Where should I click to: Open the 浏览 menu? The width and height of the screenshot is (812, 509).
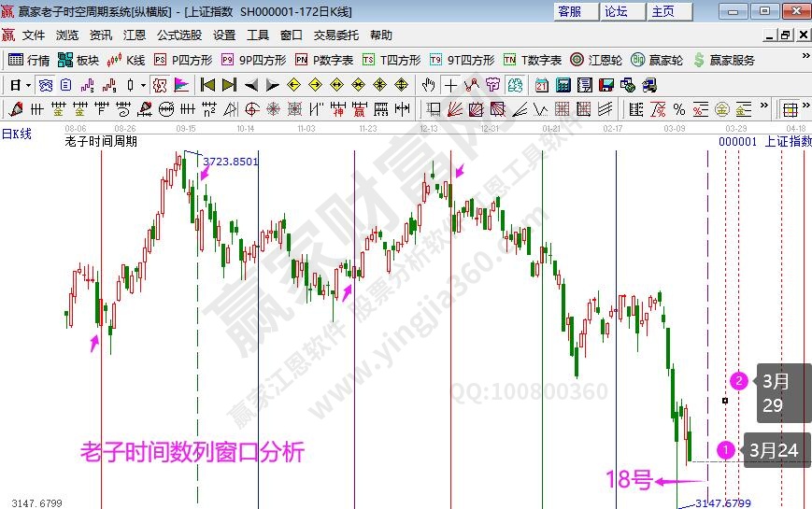coord(66,35)
